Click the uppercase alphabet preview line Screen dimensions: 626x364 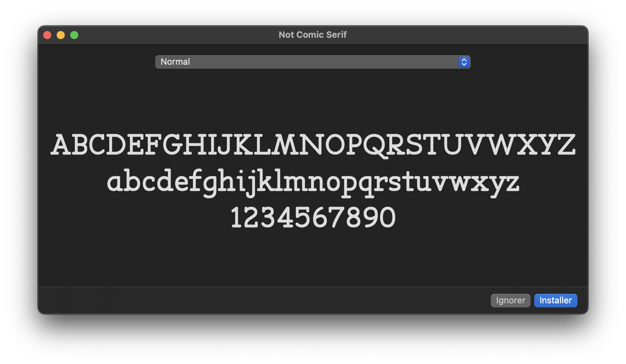[x=313, y=145]
